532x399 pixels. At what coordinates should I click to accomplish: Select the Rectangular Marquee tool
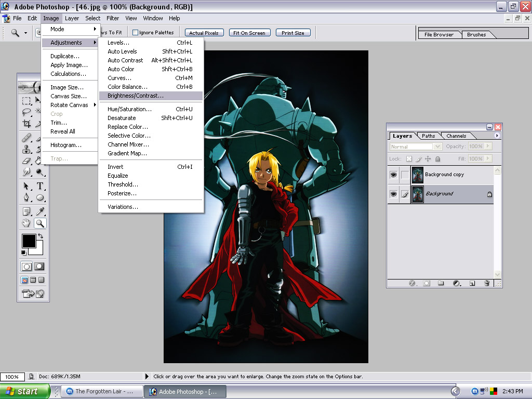[26, 101]
